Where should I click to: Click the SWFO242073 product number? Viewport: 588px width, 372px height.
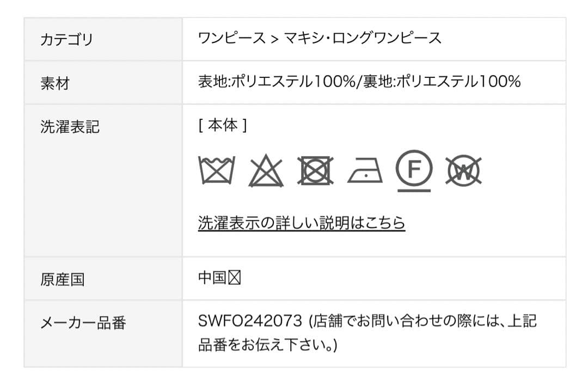click(249, 321)
